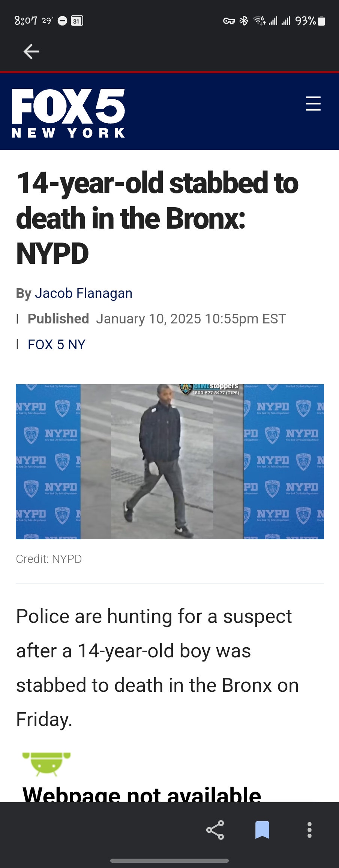
Task: Open the FOX 5 NY section link
Action: click(x=57, y=344)
